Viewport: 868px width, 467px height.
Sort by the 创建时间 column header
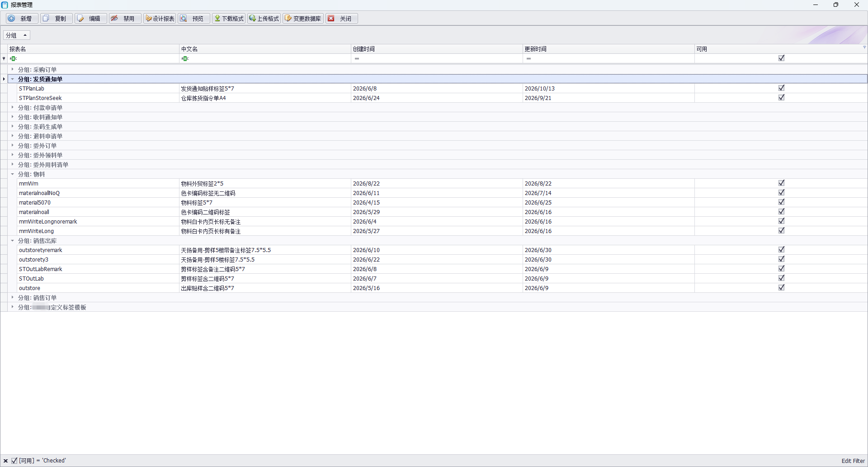point(437,49)
